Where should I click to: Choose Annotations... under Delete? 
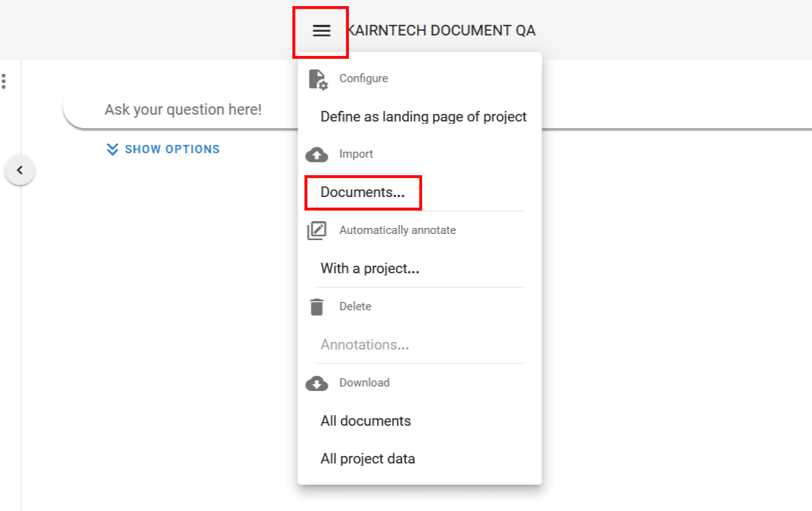pyautogui.click(x=365, y=344)
